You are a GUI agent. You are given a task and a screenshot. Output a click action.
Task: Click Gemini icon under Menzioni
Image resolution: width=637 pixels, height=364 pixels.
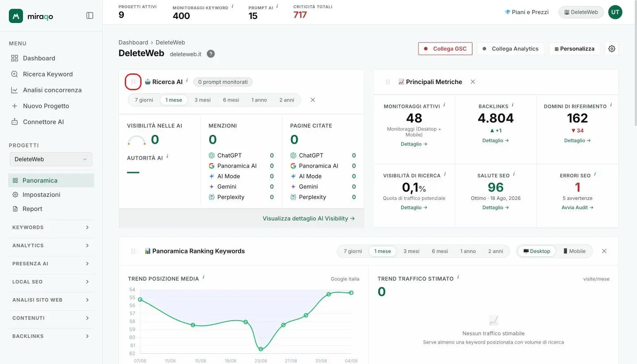point(212,187)
